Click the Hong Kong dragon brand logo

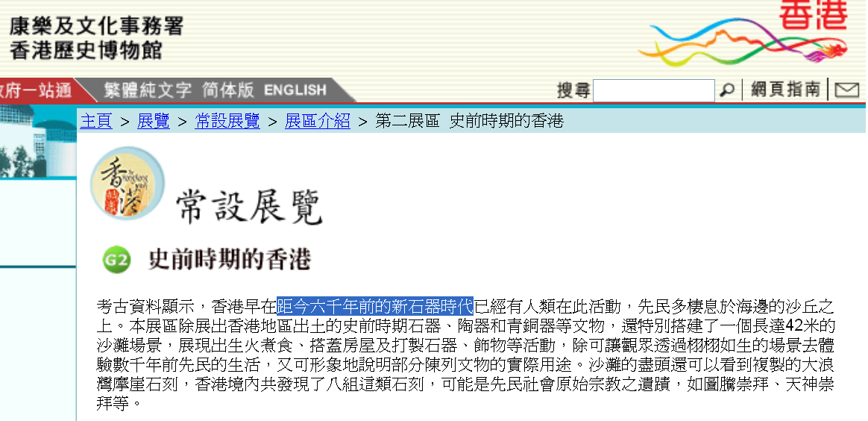tap(744, 33)
